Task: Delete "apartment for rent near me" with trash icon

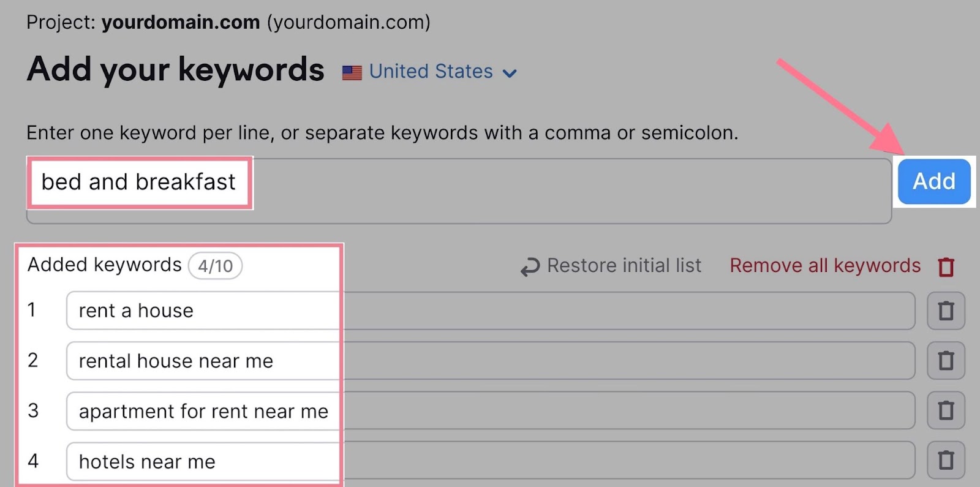Action: click(x=946, y=410)
